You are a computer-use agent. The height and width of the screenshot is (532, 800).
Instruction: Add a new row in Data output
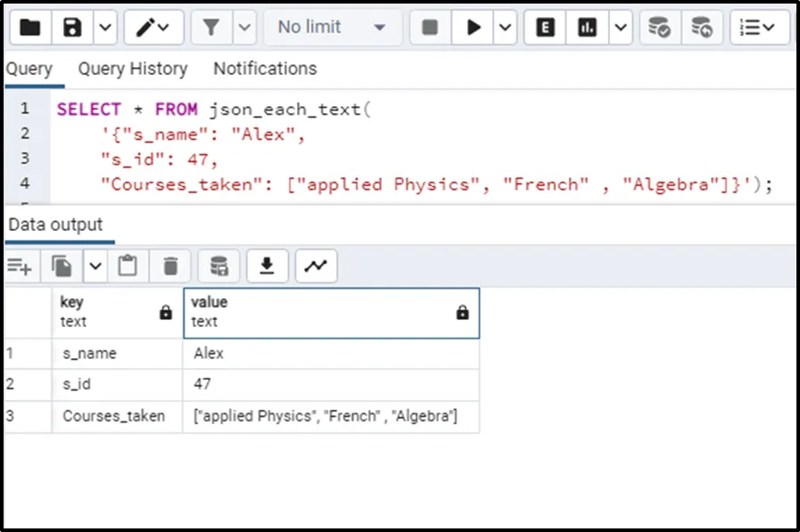20,266
